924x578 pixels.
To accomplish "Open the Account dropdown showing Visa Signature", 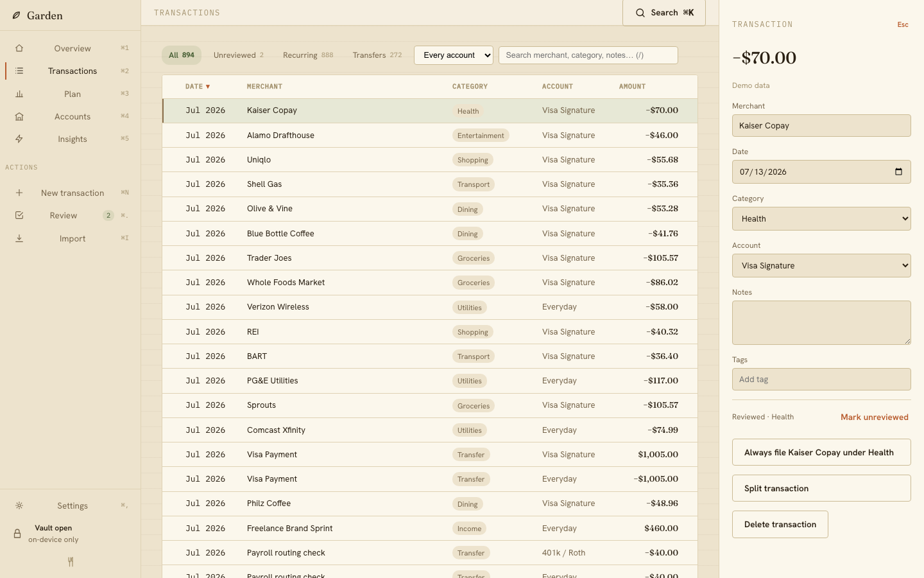I will (x=821, y=266).
